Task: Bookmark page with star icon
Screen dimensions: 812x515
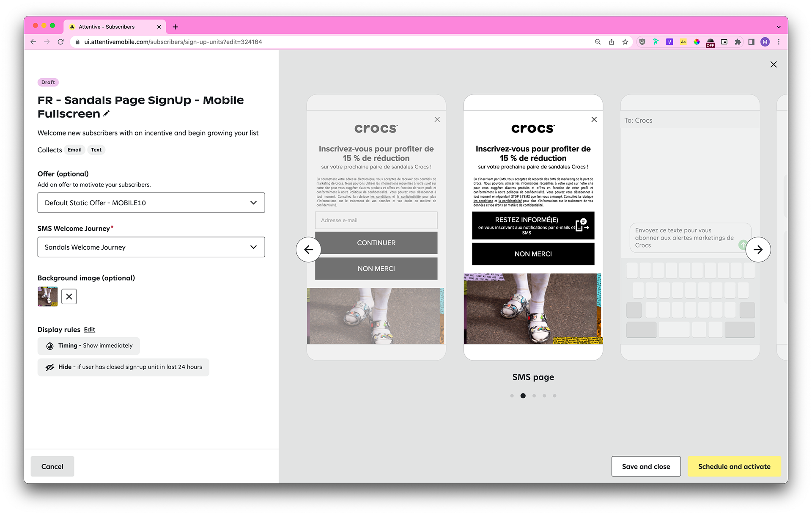Action: (x=625, y=42)
